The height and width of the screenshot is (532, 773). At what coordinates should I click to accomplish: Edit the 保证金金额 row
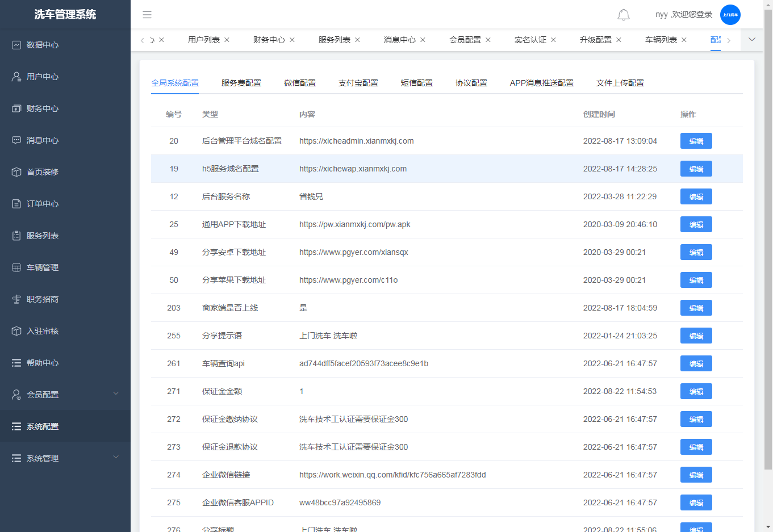click(x=696, y=391)
